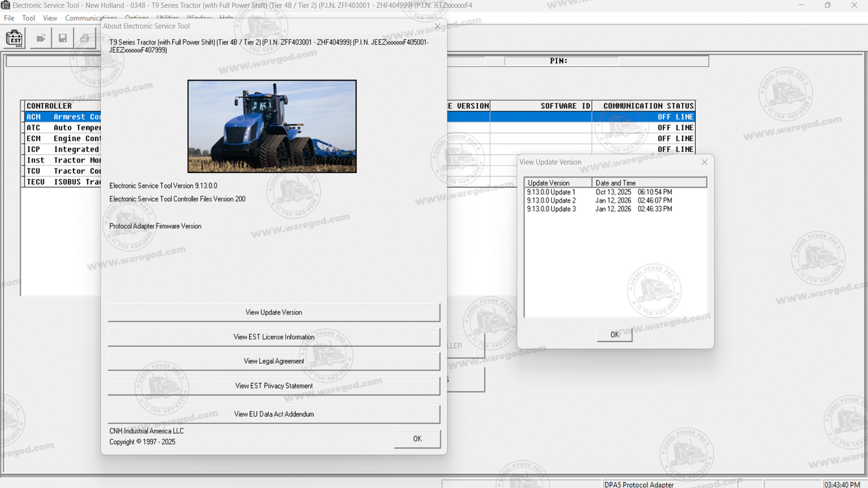Open the File menu
The width and height of the screenshot is (868, 488).
click(x=8, y=18)
